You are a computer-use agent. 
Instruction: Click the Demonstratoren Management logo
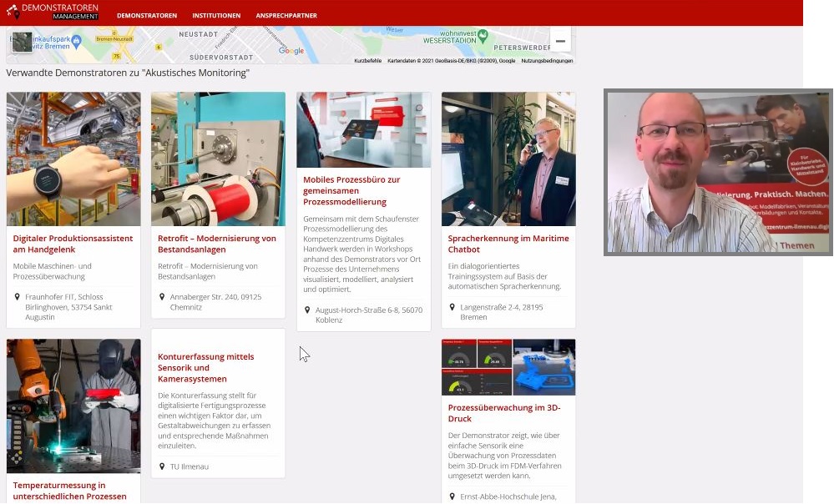point(52,12)
